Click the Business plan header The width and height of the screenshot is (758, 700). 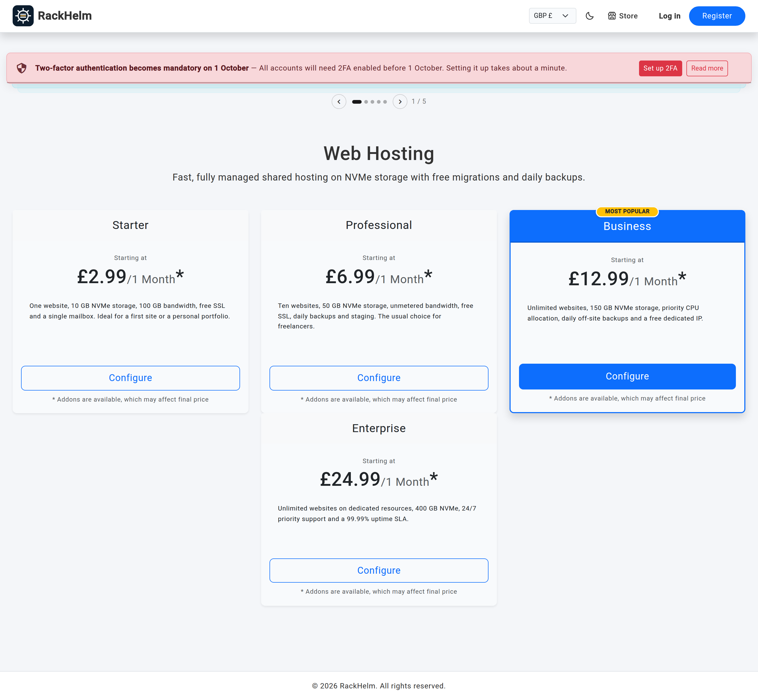pyautogui.click(x=627, y=226)
